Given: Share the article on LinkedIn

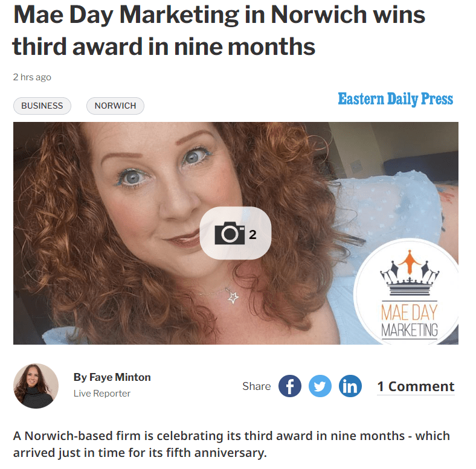Looking at the screenshot, I should (x=350, y=386).
